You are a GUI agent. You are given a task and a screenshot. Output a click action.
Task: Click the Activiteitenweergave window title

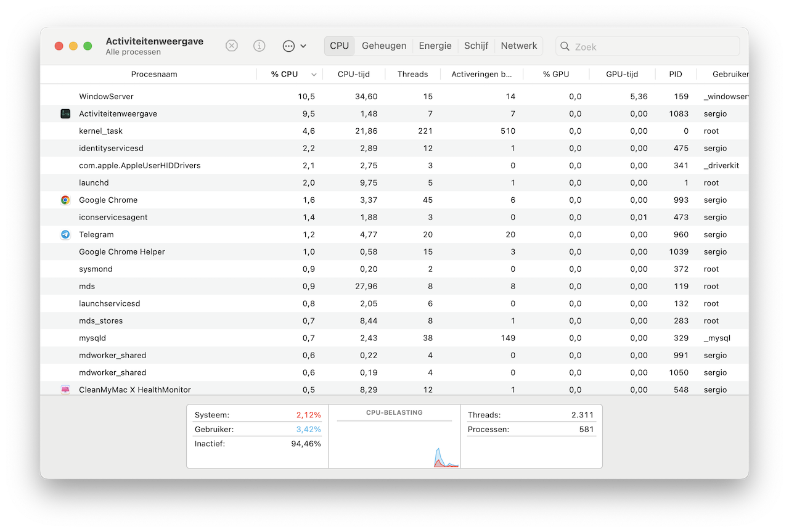155,41
